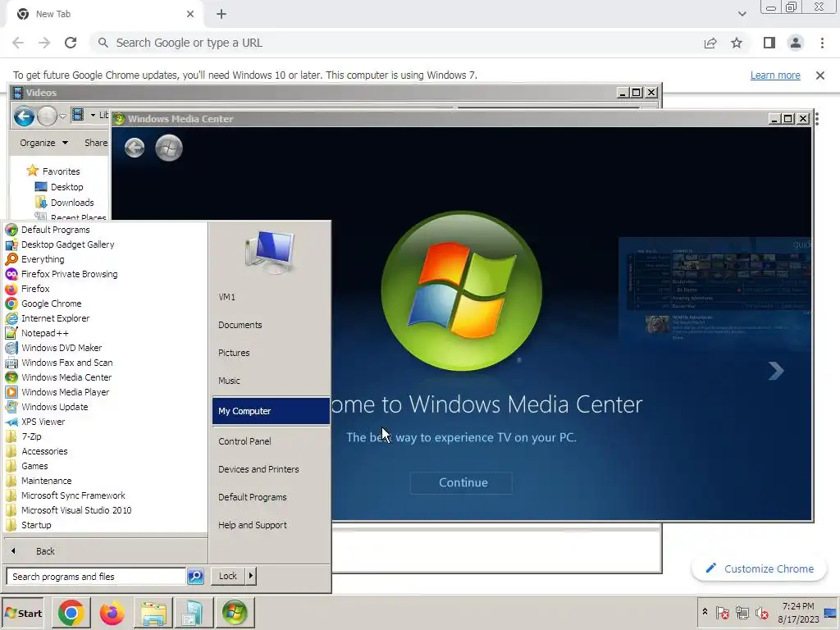Select My Computer in the Start menu

pyautogui.click(x=271, y=411)
